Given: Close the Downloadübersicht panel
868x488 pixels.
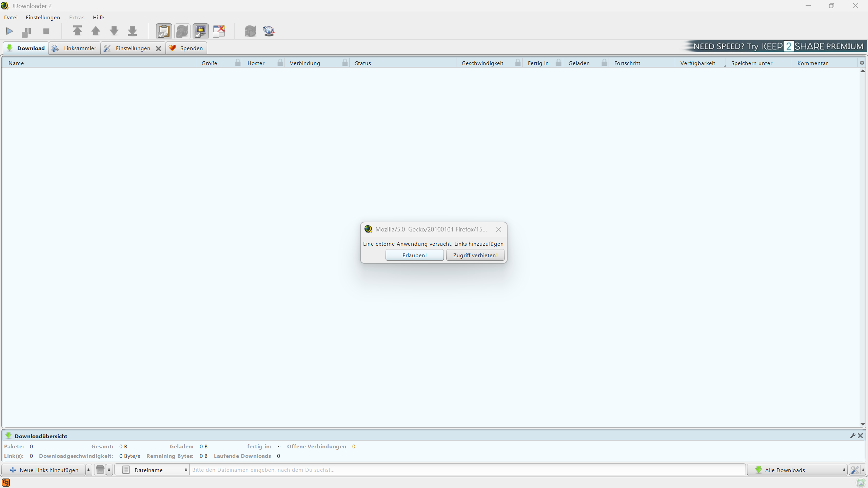Looking at the screenshot, I should click(860, 436).
